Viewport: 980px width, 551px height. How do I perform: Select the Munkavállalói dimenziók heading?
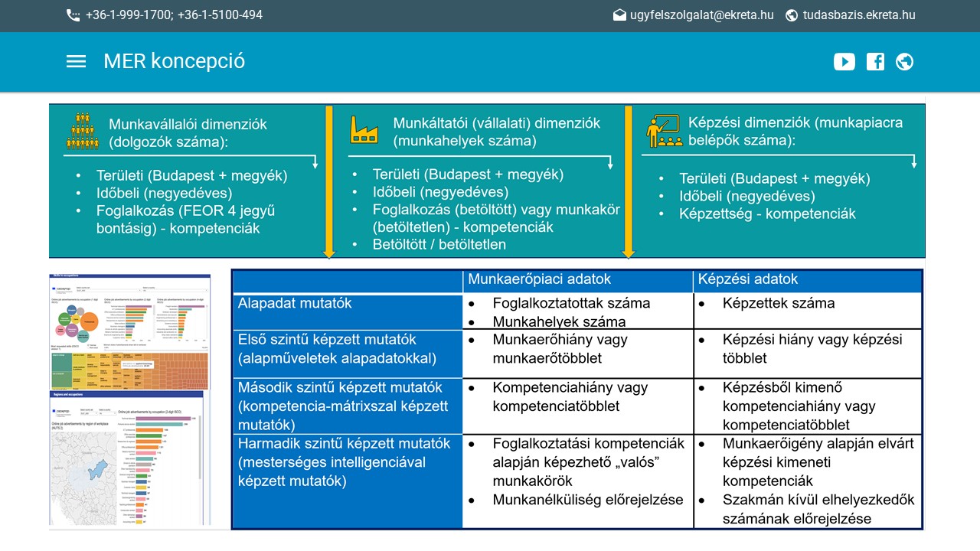coord(188,133)
